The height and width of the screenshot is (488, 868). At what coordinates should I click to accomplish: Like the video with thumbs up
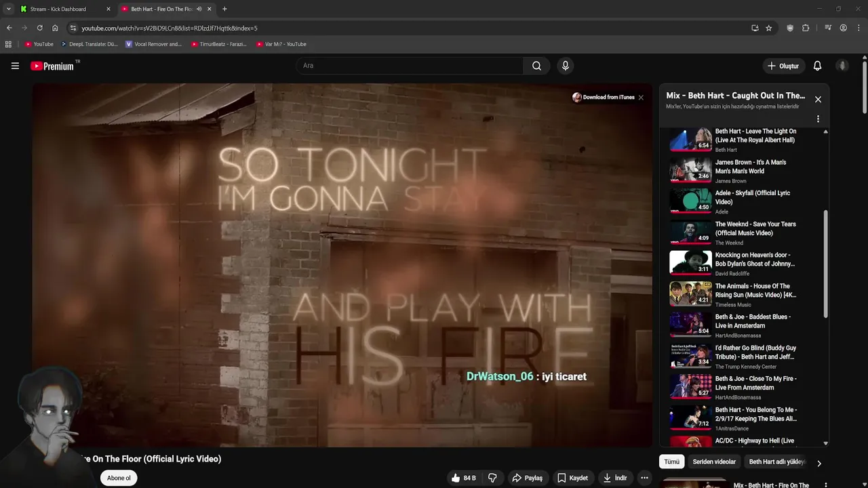[463, 478]
